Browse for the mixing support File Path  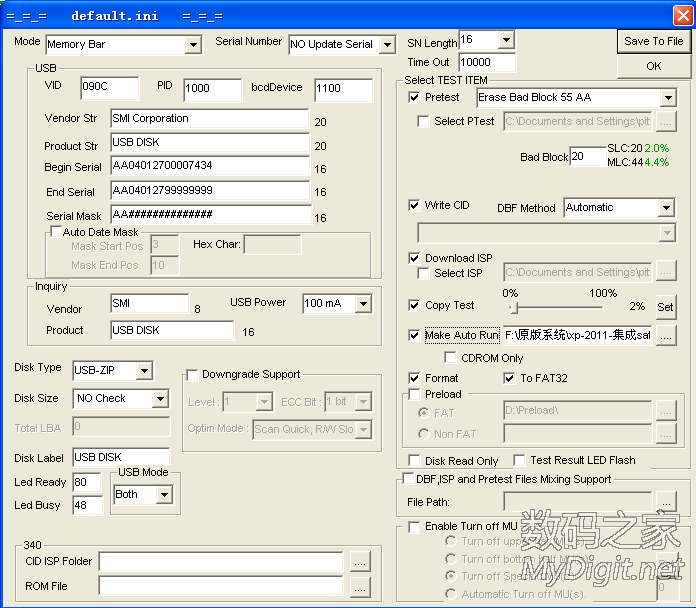[x=666, y=502]
